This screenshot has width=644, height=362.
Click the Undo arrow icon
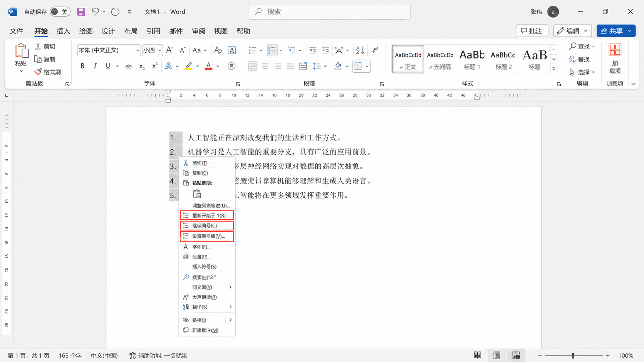(95, 12)
